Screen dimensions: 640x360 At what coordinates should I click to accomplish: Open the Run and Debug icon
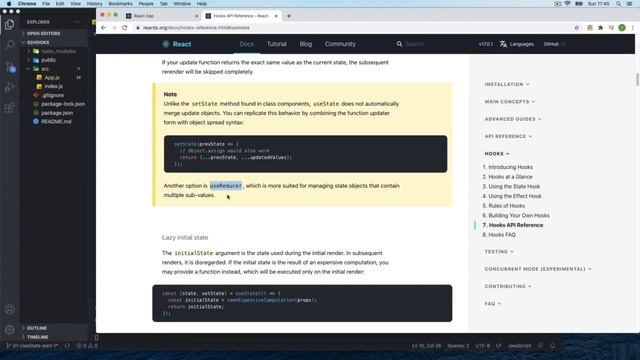(9, 87)
